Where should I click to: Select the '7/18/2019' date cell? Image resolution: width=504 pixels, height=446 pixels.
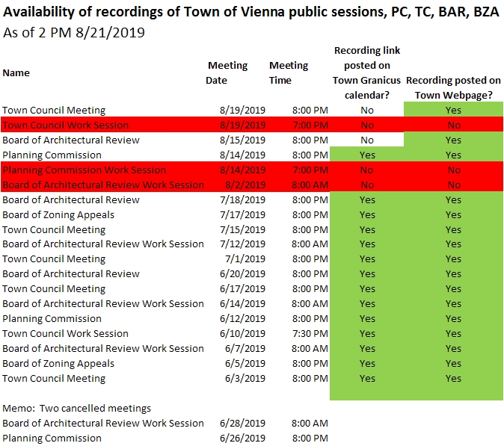(x=242, y=199)
